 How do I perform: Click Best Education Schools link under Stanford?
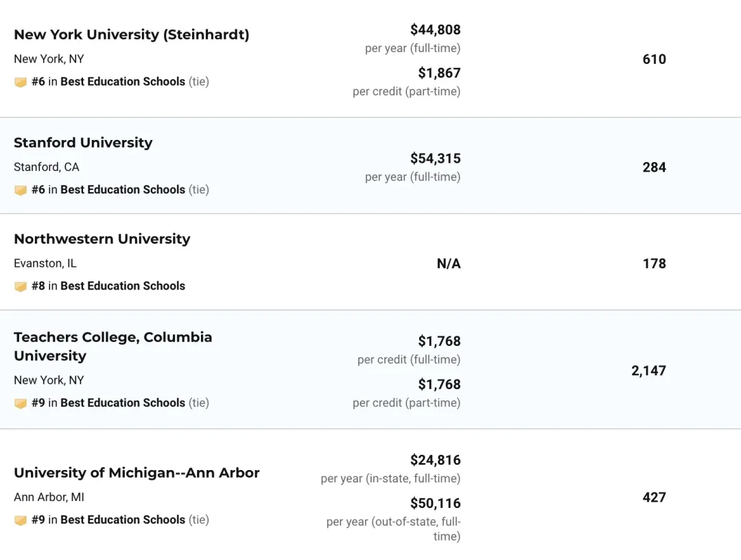123,189
